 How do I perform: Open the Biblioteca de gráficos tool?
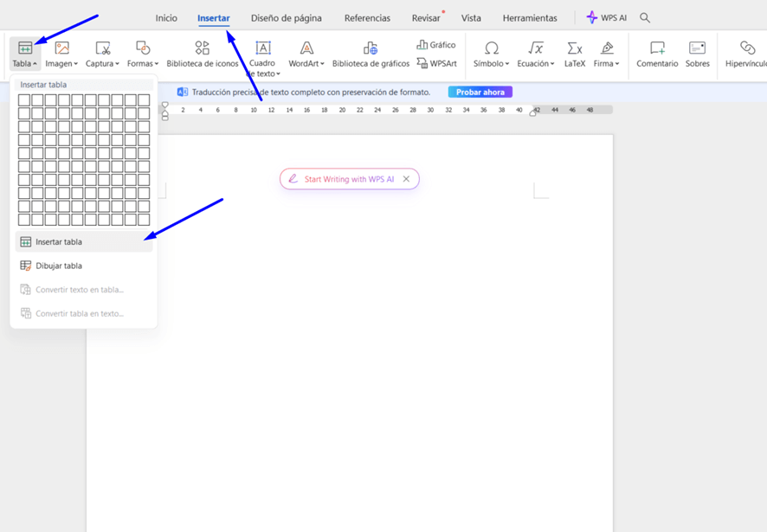click(x=371, y=48)
